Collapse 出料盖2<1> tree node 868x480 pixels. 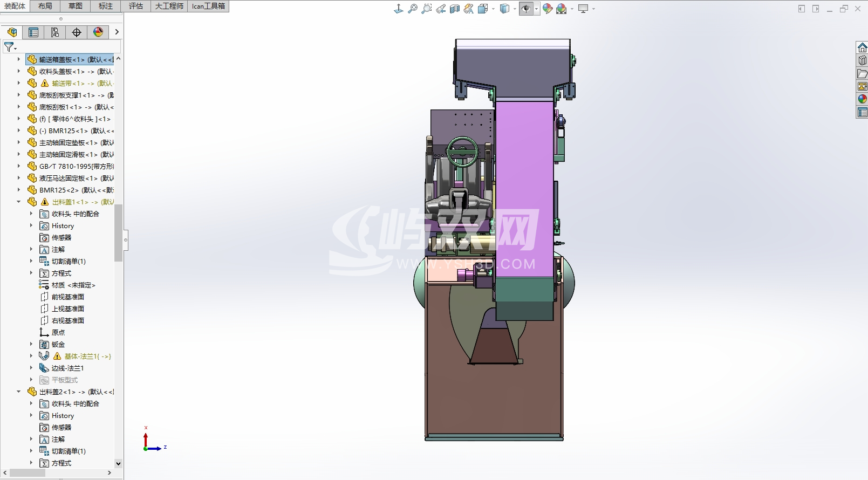click(19, 392)
